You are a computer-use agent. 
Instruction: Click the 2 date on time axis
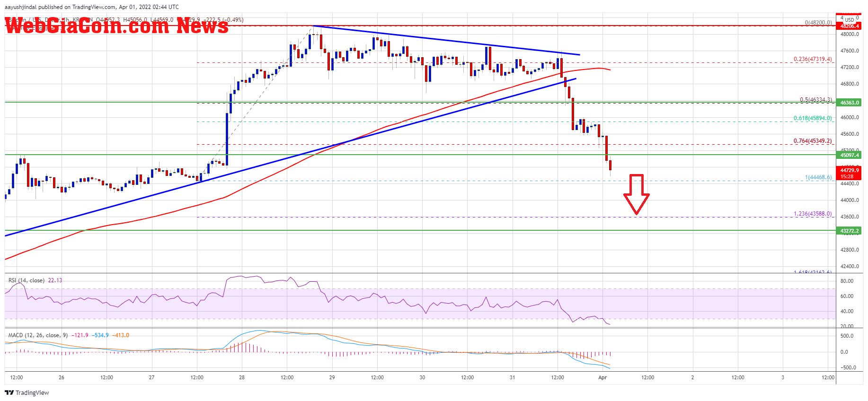(x=692, y=377)
